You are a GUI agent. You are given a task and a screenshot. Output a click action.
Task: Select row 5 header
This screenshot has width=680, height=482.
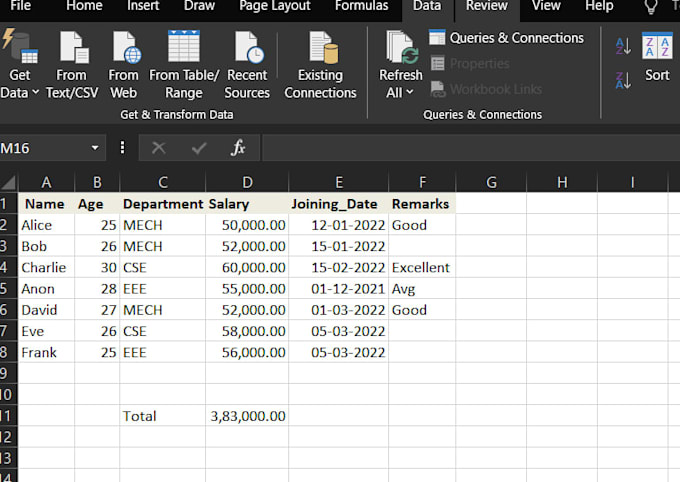[8, 289]
